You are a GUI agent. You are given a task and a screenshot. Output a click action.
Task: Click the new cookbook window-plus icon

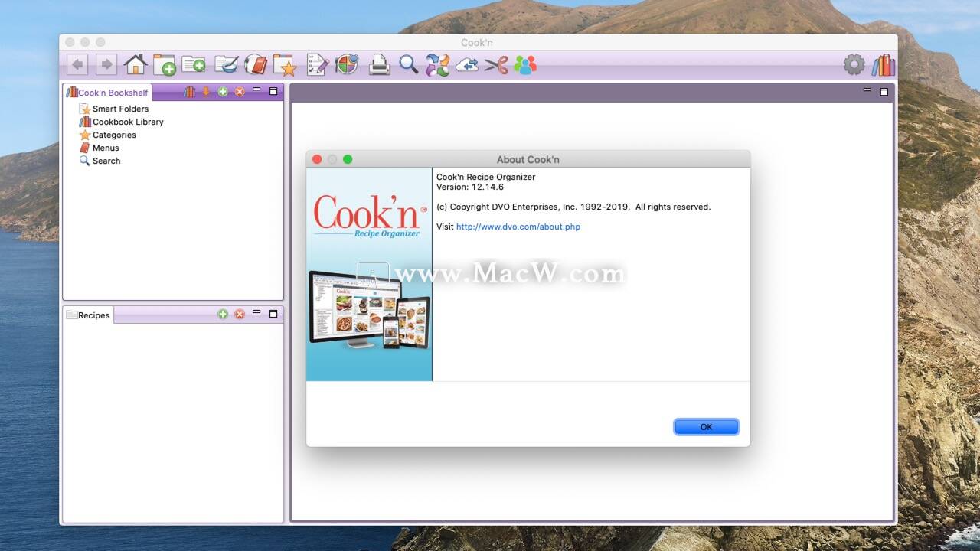(x=164, y=64)
